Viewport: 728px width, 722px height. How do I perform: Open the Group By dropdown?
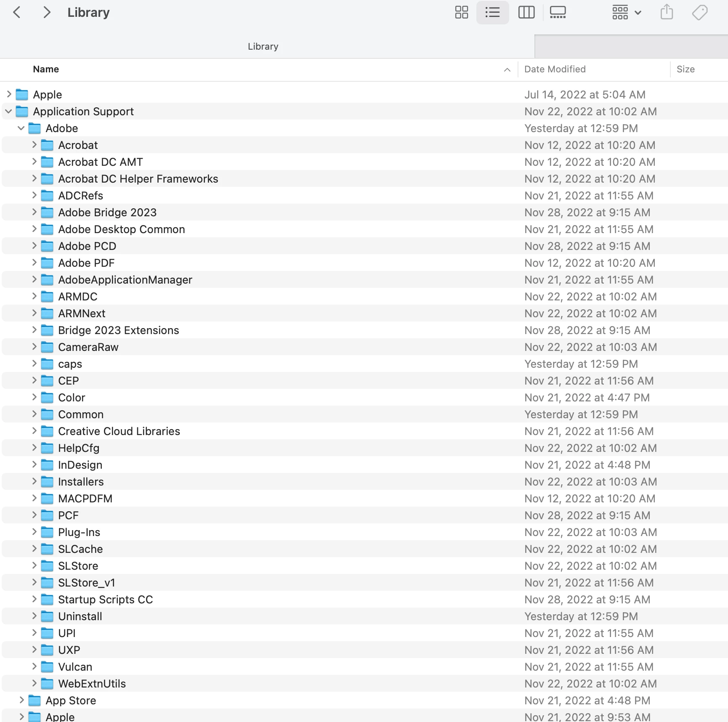[x=627, y=13]
